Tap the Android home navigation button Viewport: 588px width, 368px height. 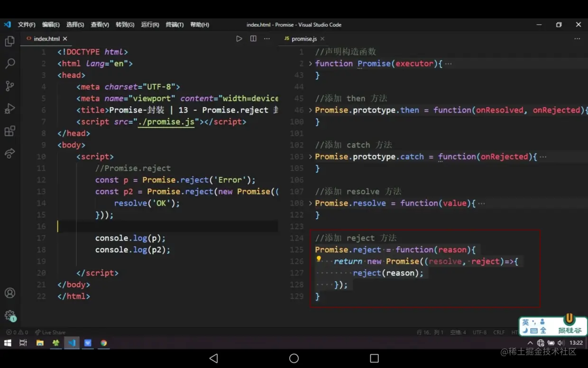coord(294,358)
